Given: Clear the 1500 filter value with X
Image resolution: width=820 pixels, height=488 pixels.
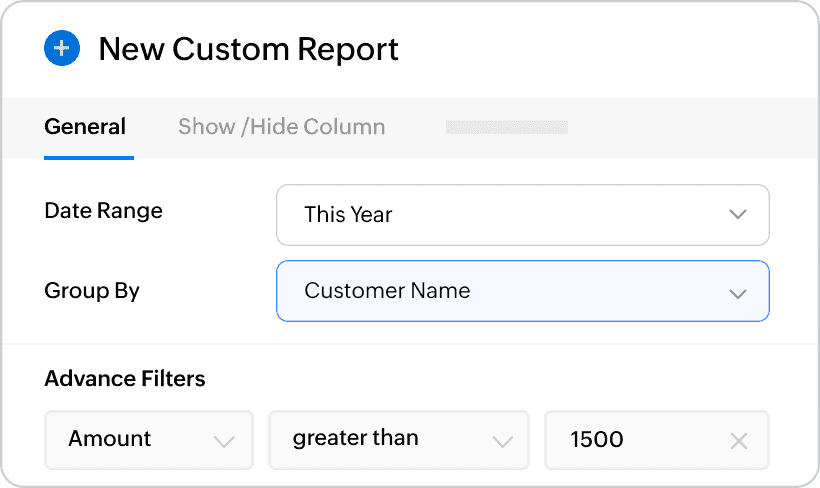Looking at the screenshot, I should tap(738, 440).
